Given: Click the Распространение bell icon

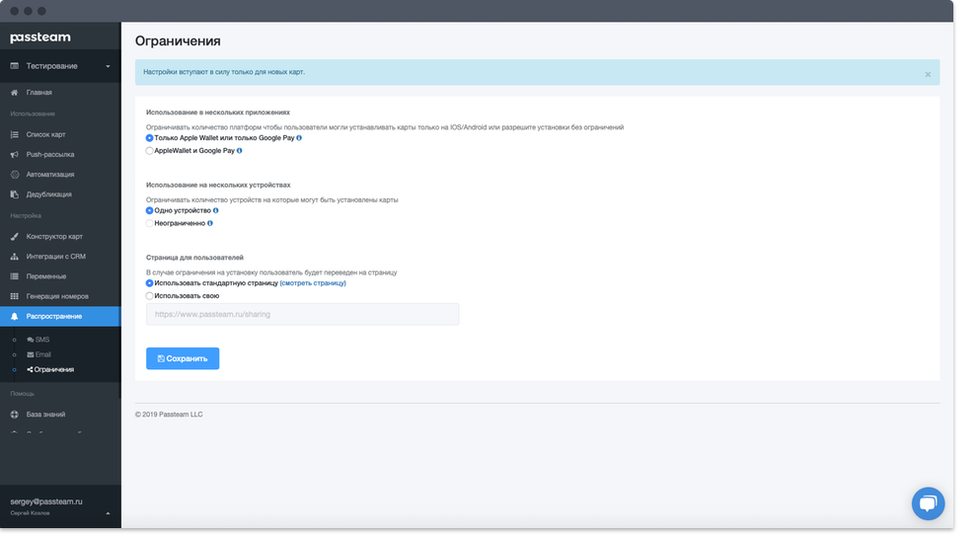Looking at the screenshot, I should (15, 316).
